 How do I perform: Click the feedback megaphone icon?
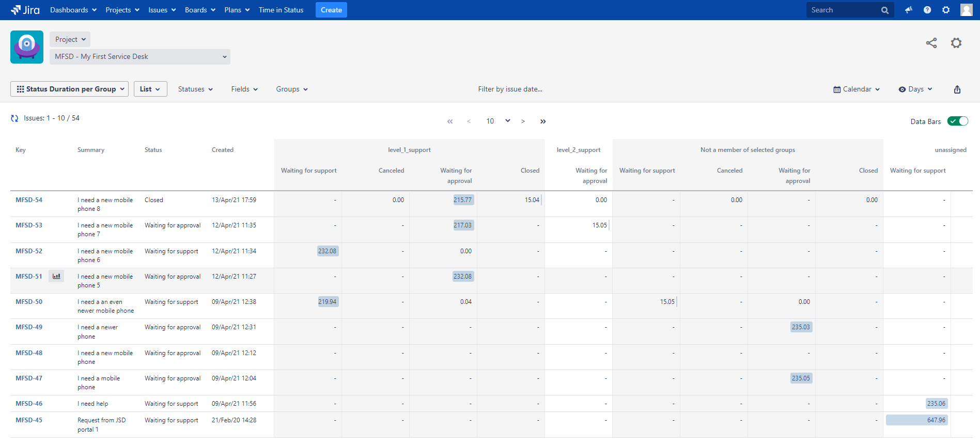908,10
